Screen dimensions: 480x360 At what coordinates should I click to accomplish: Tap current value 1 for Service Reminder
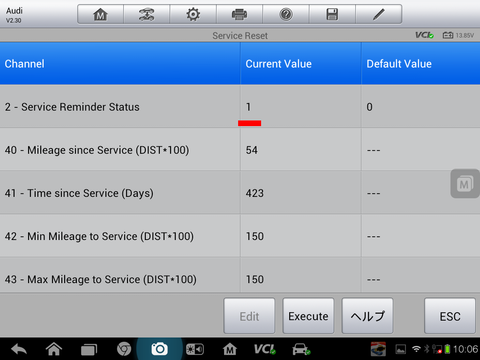tap(301, 107)
